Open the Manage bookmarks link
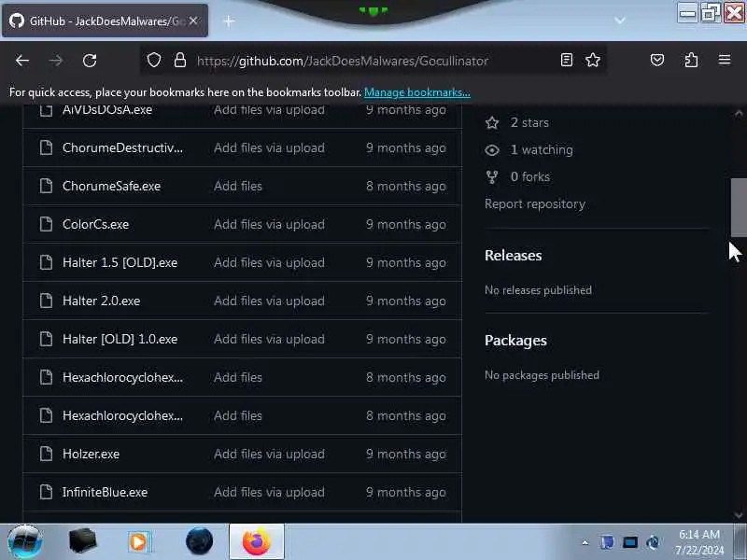The image size is (747, 560). click(416, 92)
